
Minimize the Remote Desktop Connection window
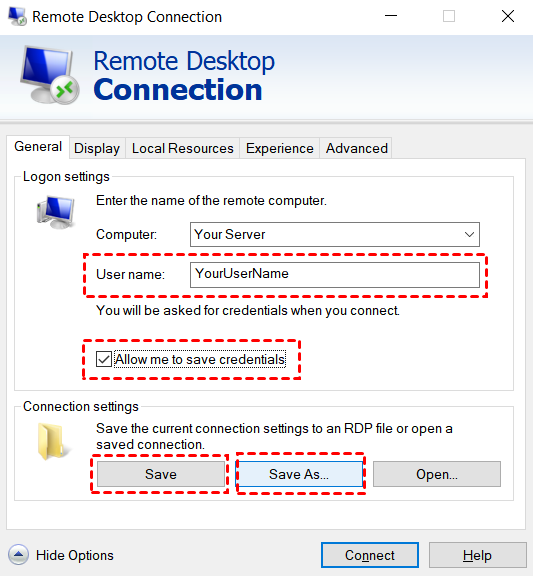coord(391,16)
